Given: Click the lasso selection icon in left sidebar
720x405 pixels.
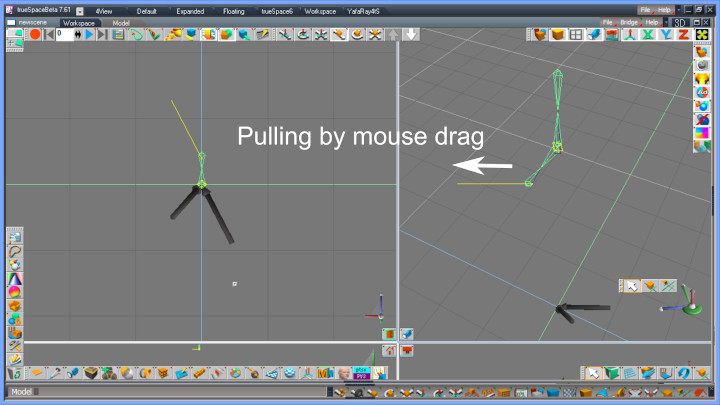Looking at the screenshot, I should click(x=15, y=251).
